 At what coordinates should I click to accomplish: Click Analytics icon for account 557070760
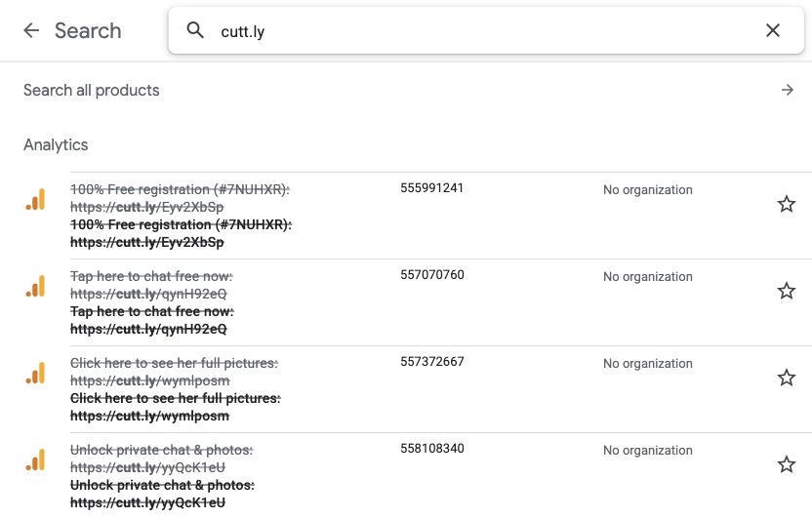click(x=36, y=286)
